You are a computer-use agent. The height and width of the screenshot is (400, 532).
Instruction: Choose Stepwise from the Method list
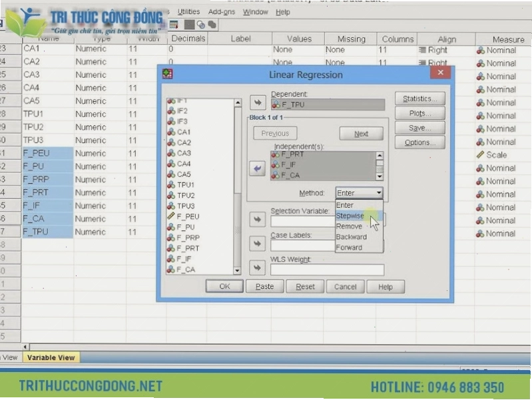coord(350,216)
